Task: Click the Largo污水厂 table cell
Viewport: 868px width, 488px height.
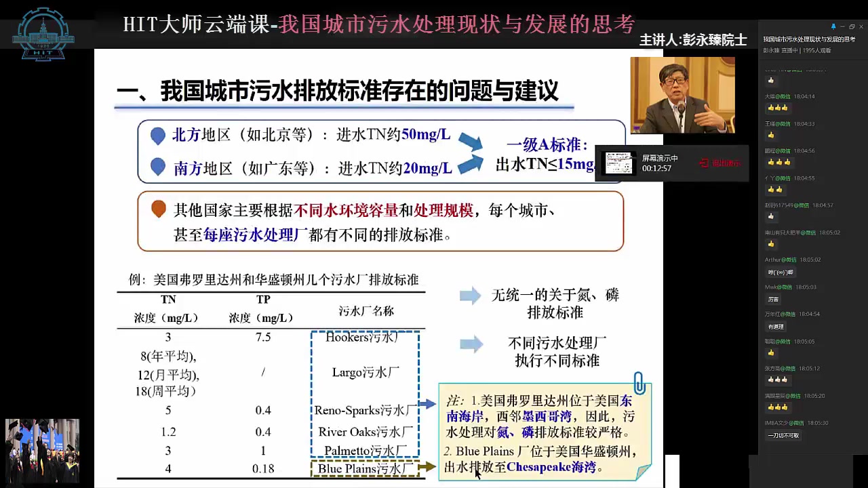Action: (x=366, y=372)
